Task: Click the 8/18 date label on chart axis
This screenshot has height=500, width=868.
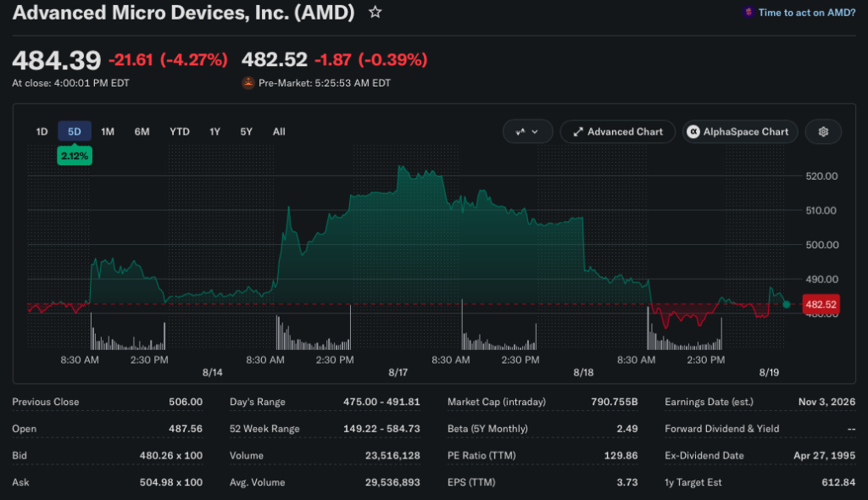Action: pos(583,373)
